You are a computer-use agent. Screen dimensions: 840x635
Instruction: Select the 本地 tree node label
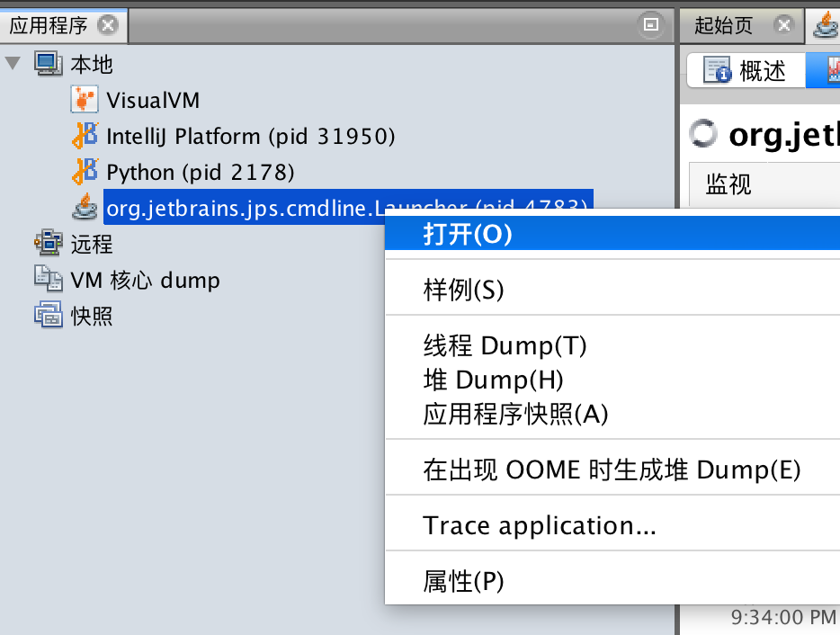pos(92,64)
